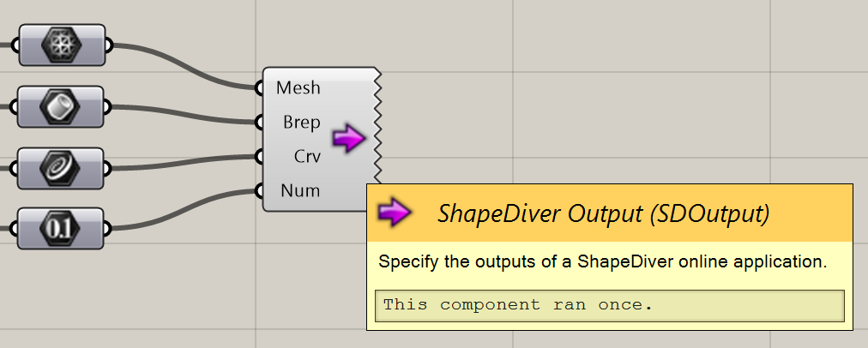Click the Curve parameter's output grip
Viewport: 868px width, 348px height.
click(108, 168)
